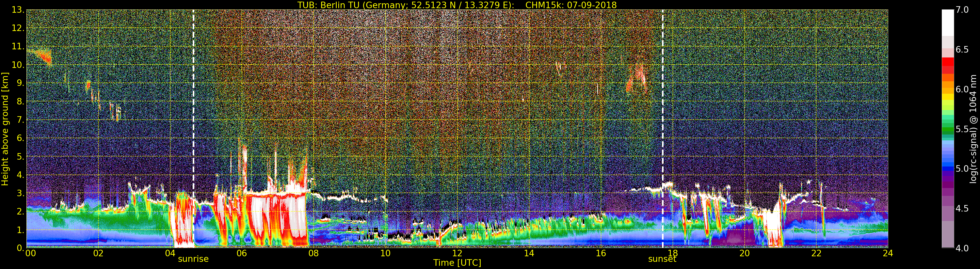
Task: Click the "5.5" colorbar tick label
Action: (x=962, y=129)
